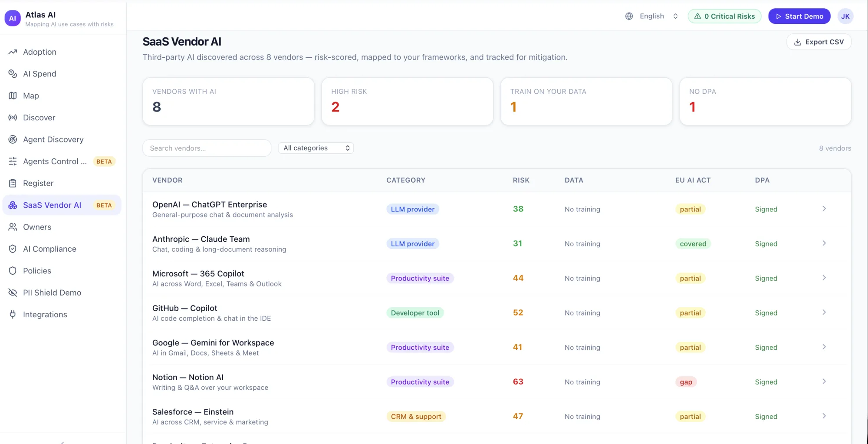
Task: Click the Productivity suite tag for Notion
Action: pyautogui.click(x=420, y=382)
